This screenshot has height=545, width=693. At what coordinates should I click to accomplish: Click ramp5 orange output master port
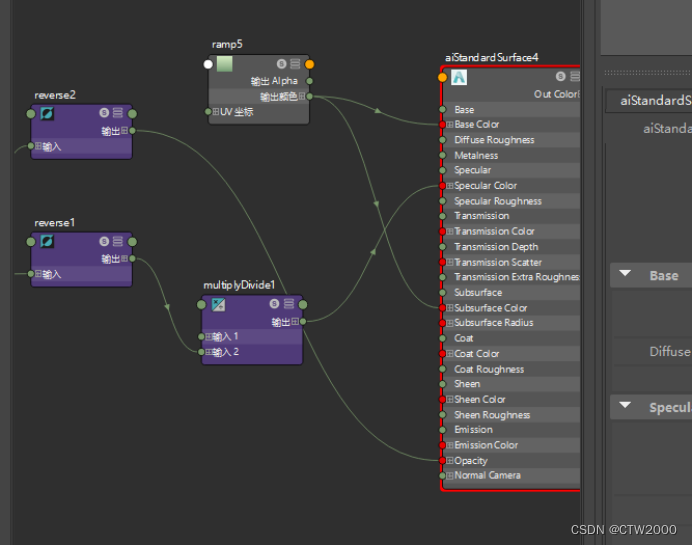[309, 65]
